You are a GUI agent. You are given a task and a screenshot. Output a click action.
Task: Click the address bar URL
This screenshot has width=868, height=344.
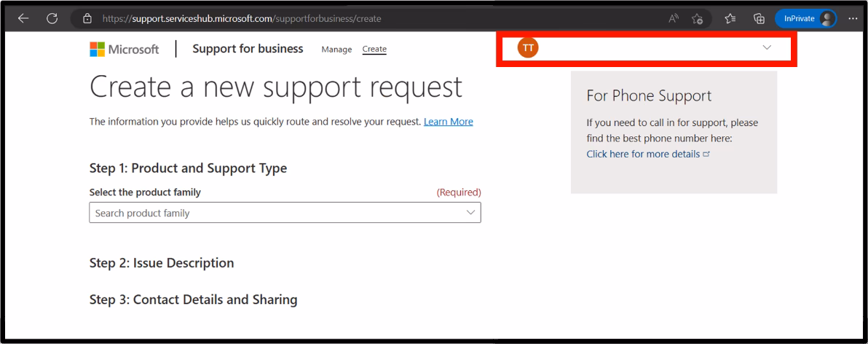241,18
